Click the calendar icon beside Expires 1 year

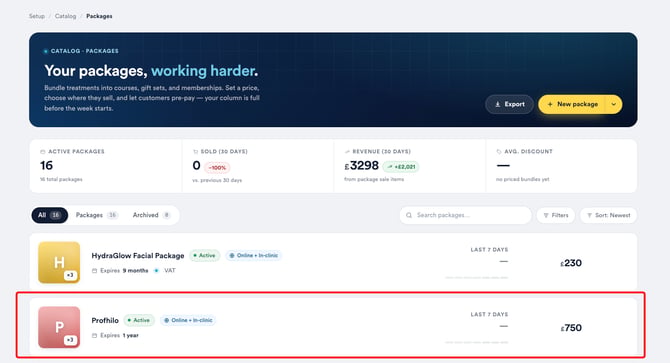[94, 336]
